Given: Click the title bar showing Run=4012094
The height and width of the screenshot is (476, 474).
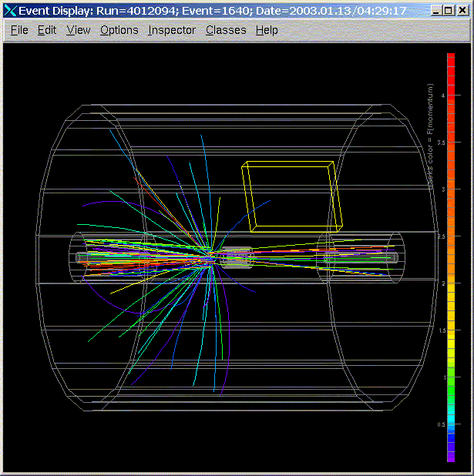Looking at the screenshot, I should [x=213, y=11].
